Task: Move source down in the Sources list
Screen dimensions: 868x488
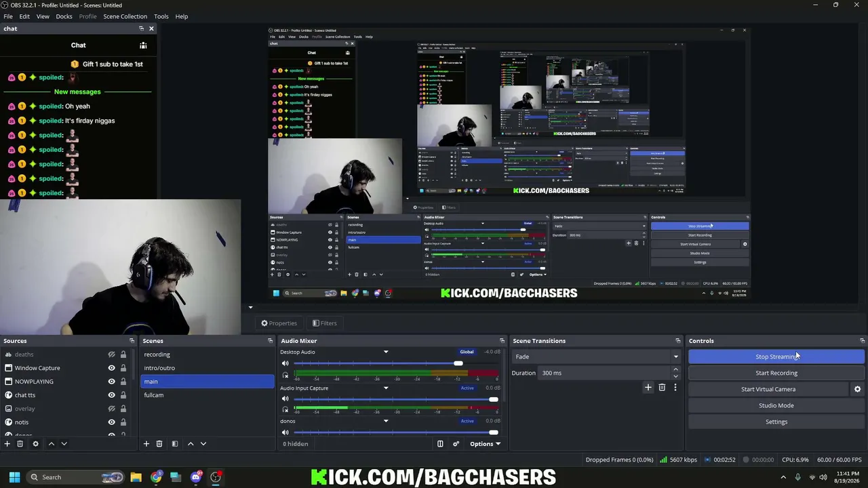Action: tap(64, 444)
